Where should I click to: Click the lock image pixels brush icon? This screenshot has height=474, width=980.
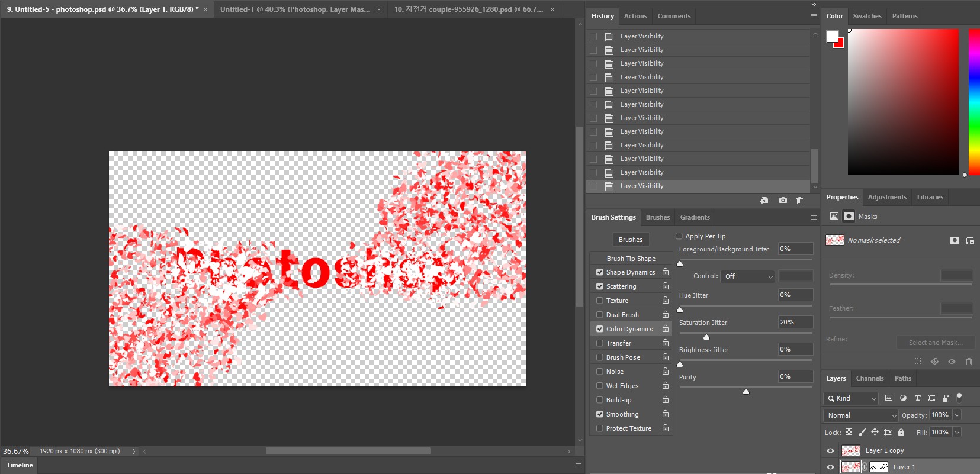(862, 433)
